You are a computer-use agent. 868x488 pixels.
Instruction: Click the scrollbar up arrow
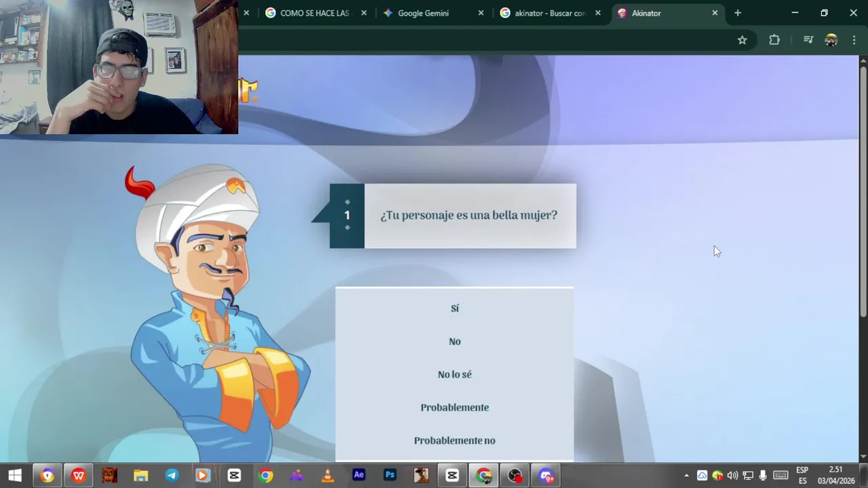(x=863, y=60)
